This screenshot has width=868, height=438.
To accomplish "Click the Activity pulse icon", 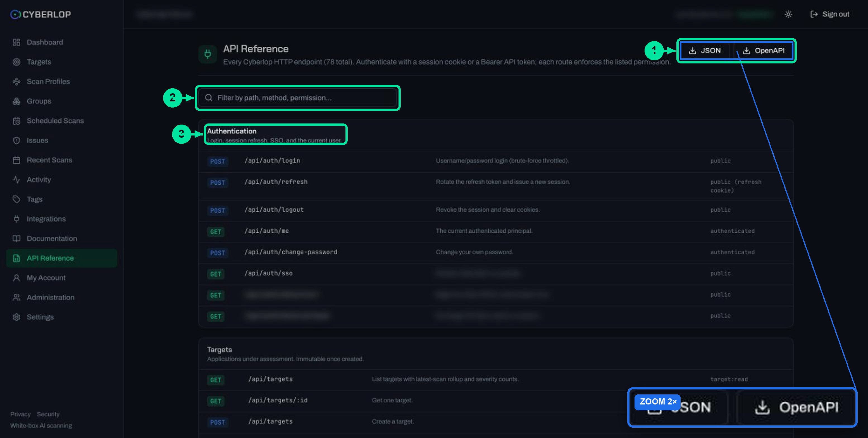I will (x=16, y=180).
